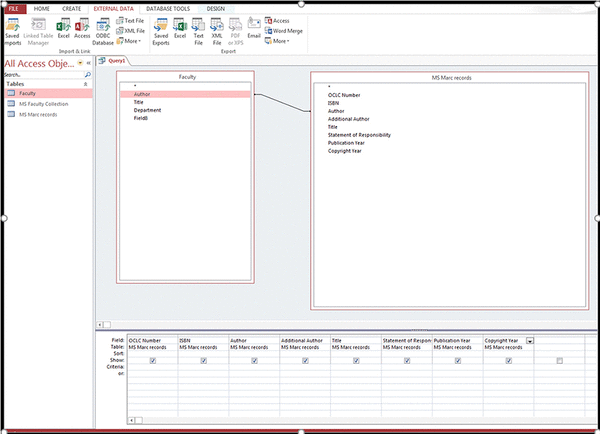Screen dimensions: 600x434
Task: Export to Excel in Export group
Action: [180, 29]
